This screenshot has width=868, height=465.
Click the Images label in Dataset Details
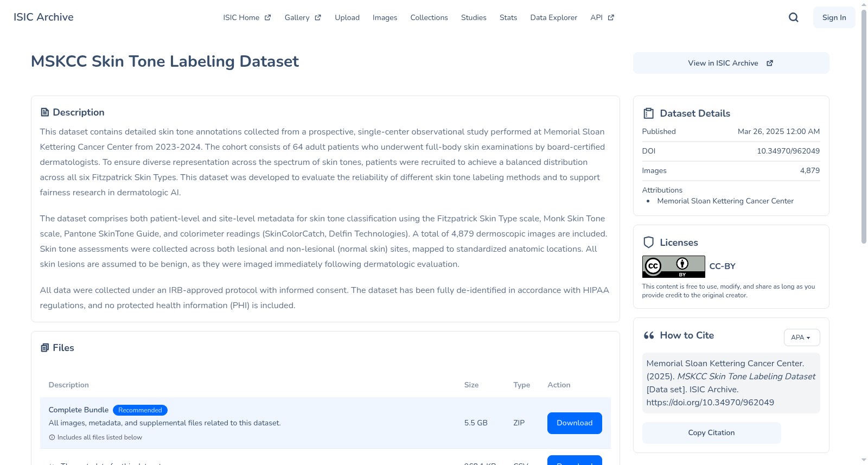pos(654,170)
